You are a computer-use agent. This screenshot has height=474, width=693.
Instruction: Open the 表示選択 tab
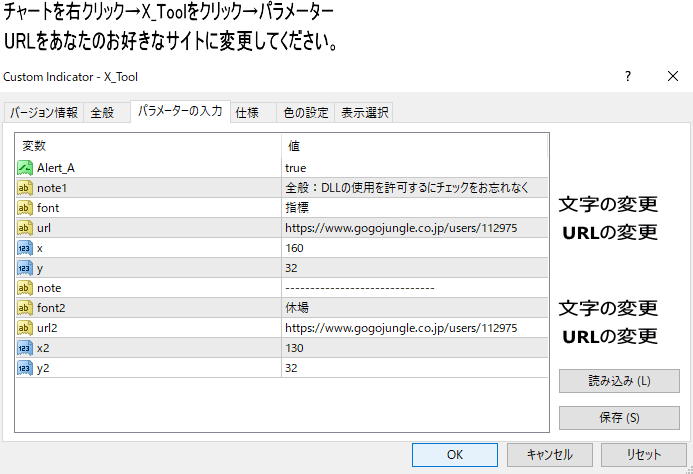364,113
